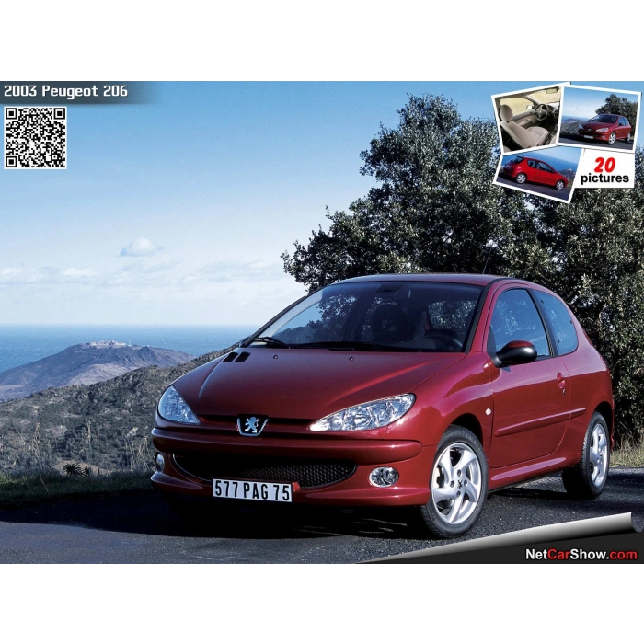
Task: Click the "2003 Peugeot 206" title
Action: [64, 92]
